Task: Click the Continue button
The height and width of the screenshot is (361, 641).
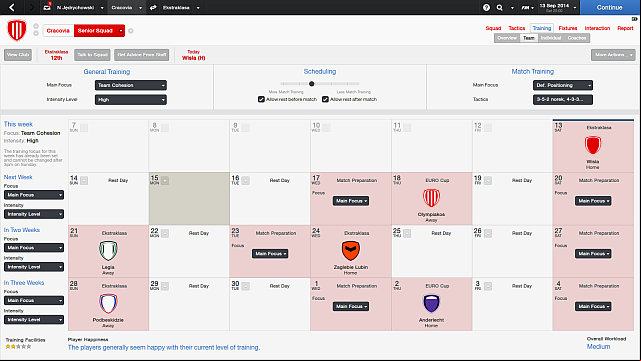Action: (610, 7)
